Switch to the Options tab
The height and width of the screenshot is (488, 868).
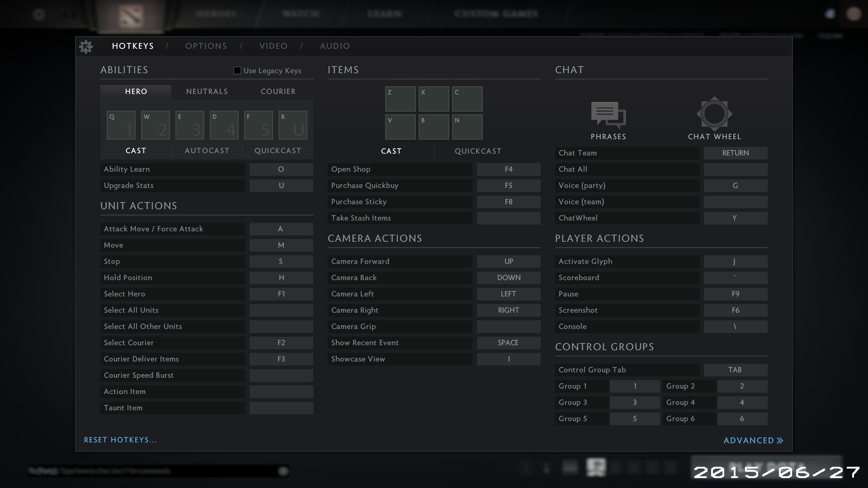point(206,46)
